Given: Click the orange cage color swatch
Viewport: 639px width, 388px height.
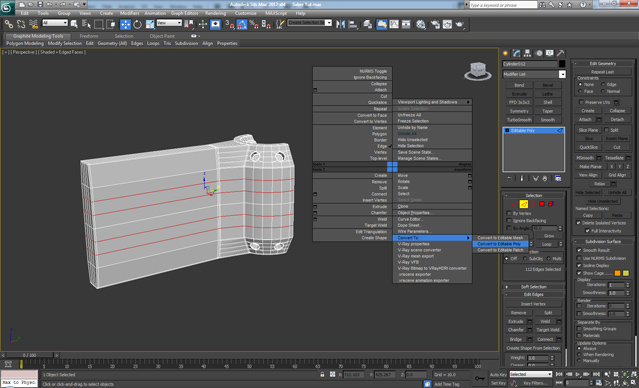Looking at the screenshot, I should (617, 273).
